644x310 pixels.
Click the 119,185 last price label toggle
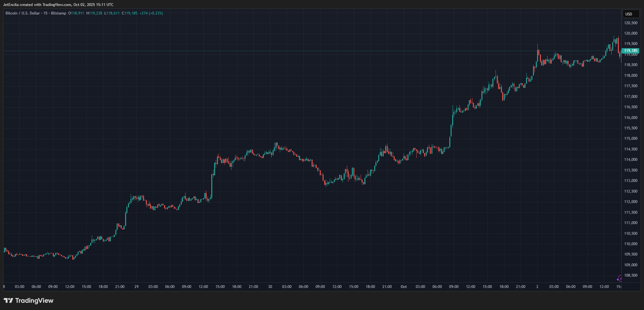tap(630, 50)
